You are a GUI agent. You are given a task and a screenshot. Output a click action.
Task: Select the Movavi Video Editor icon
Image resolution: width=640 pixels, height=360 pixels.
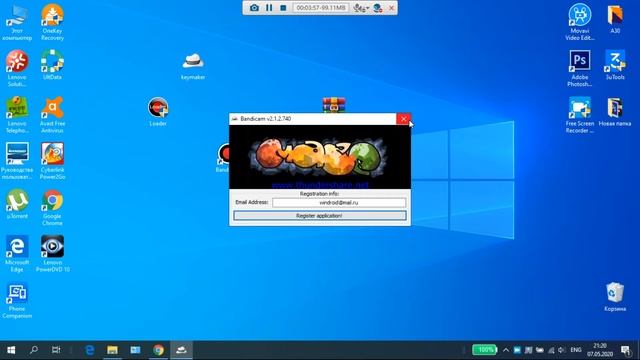(580, 22)
